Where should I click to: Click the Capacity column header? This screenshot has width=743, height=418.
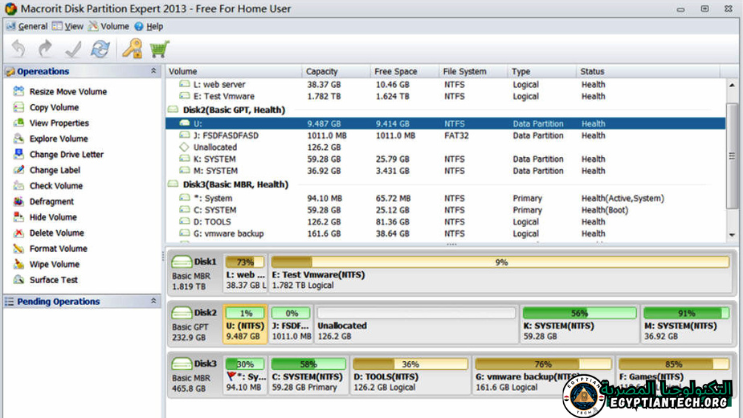[323, 72]
